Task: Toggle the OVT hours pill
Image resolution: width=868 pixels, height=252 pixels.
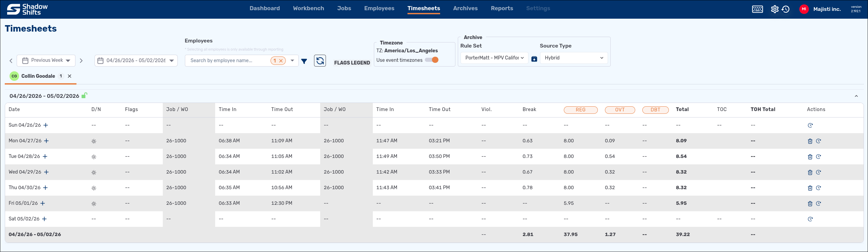Action: point(620,110)
